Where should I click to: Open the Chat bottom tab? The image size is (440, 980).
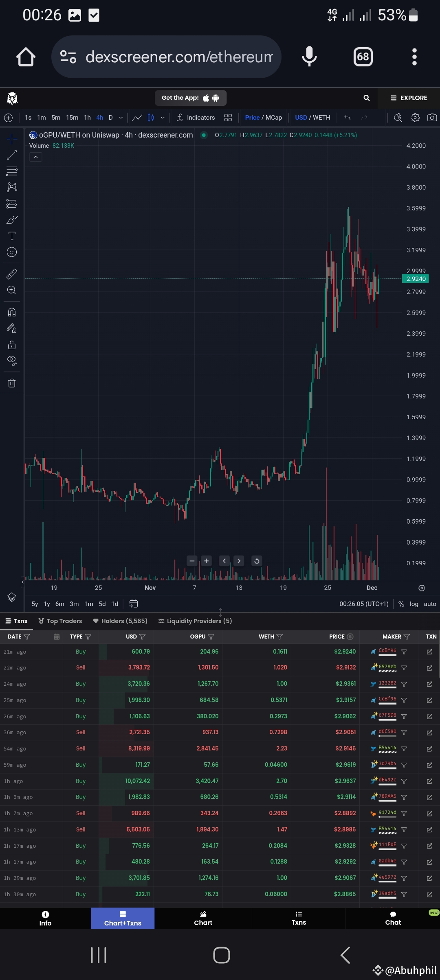[x=393, y=919]
